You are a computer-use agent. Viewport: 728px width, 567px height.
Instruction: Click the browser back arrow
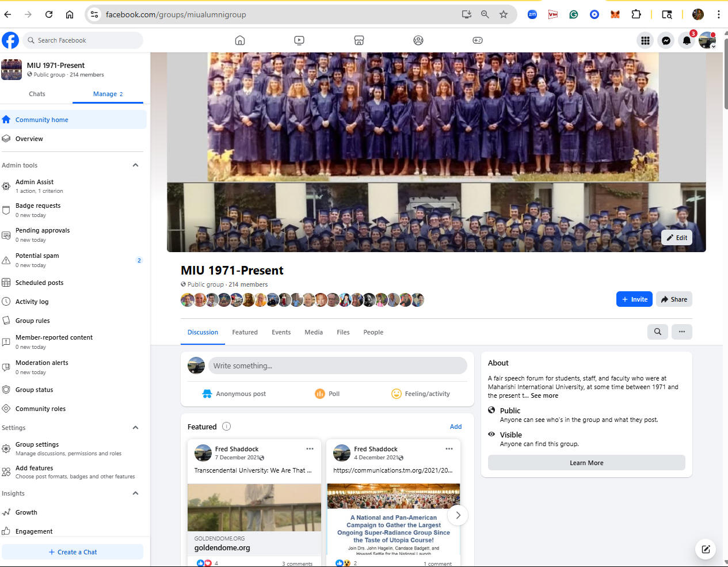pyautogui.click(x=8, y=14)
